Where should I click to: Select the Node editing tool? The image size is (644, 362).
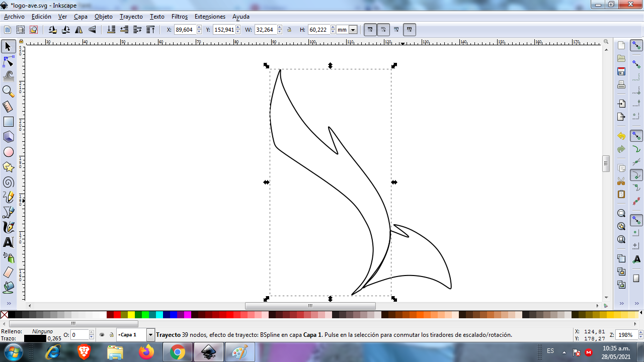point(8,61)
